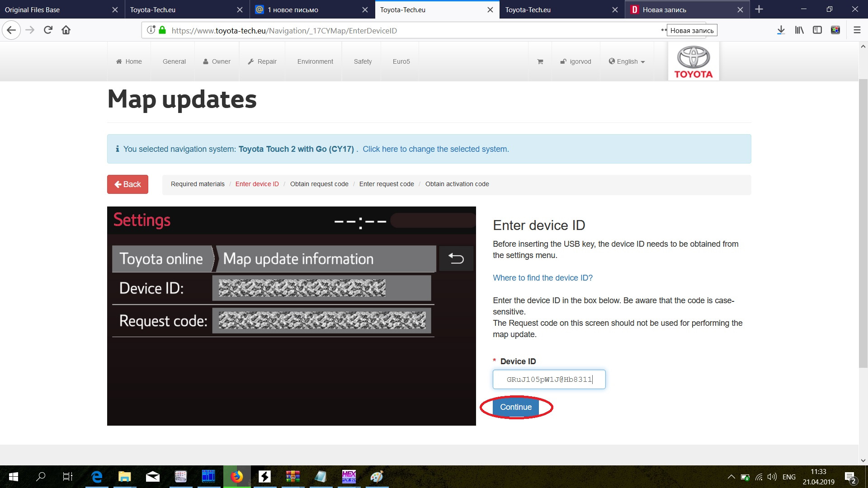The width and height of the screenshot is (868, 488).
Task: Open the Euro5 menu item
Action: 401,61
